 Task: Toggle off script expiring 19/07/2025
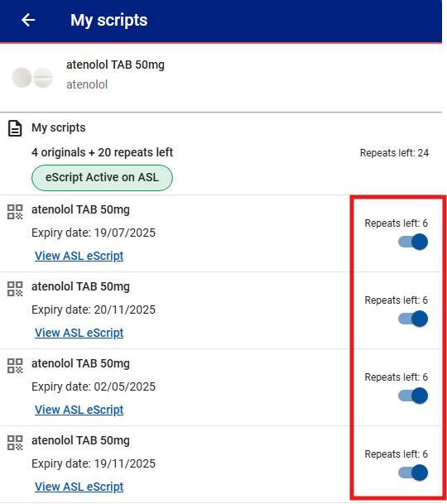413,242
